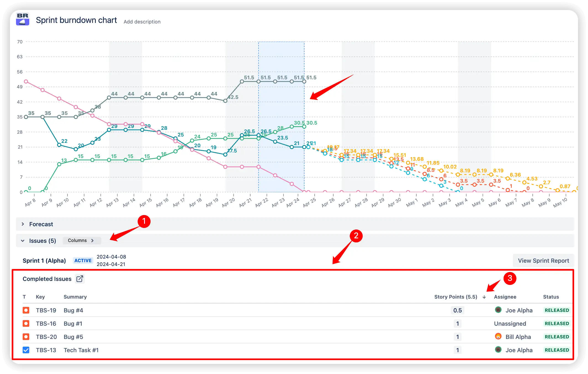Click the Bug type icon for TBS-16
The width and height of the screenshot is (588, 374).
click(x=26, y=323)
